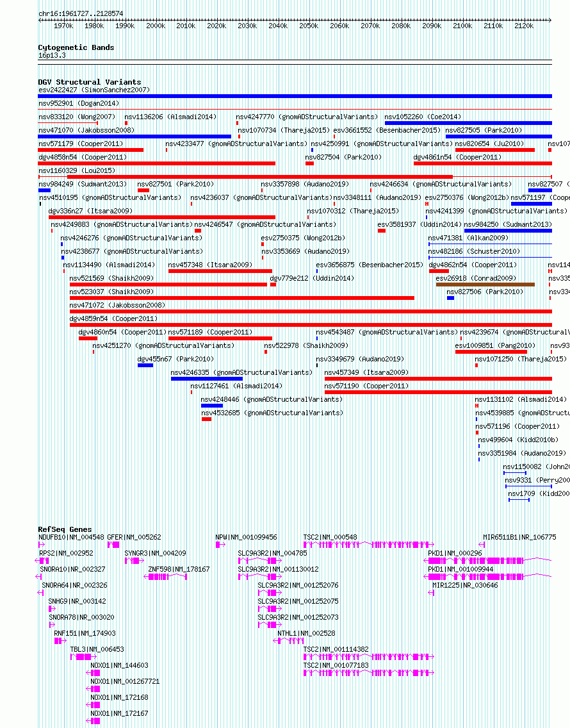This screenshot has height=728, width=570.
Task: Click nsv4247770 gnomAD structural variant label
Action: [x=307, y=117]
